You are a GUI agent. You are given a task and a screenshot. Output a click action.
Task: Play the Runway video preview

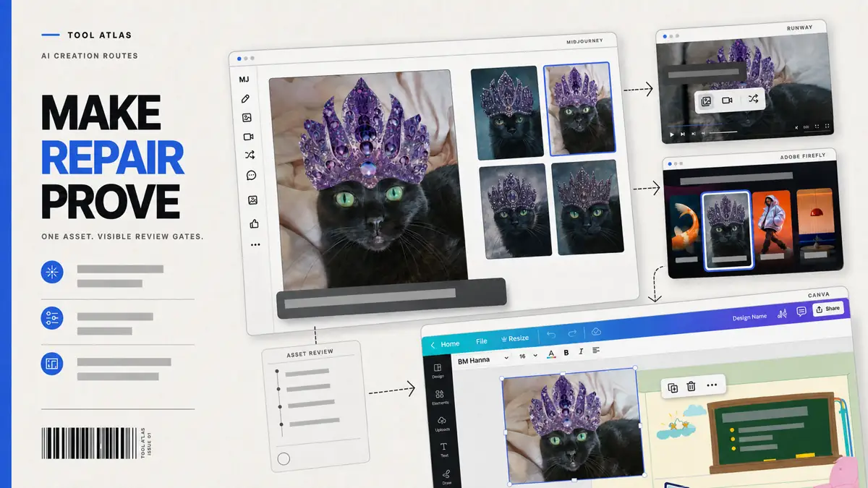(672, 134)
